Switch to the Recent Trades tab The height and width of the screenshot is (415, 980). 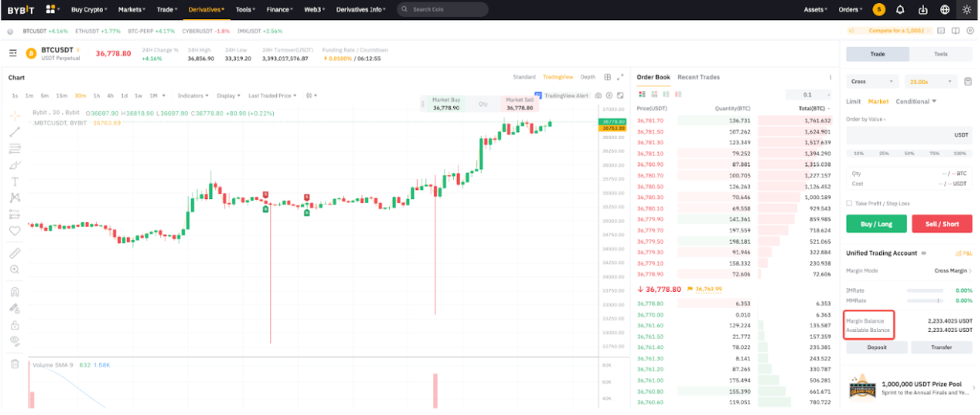[698, 77]
